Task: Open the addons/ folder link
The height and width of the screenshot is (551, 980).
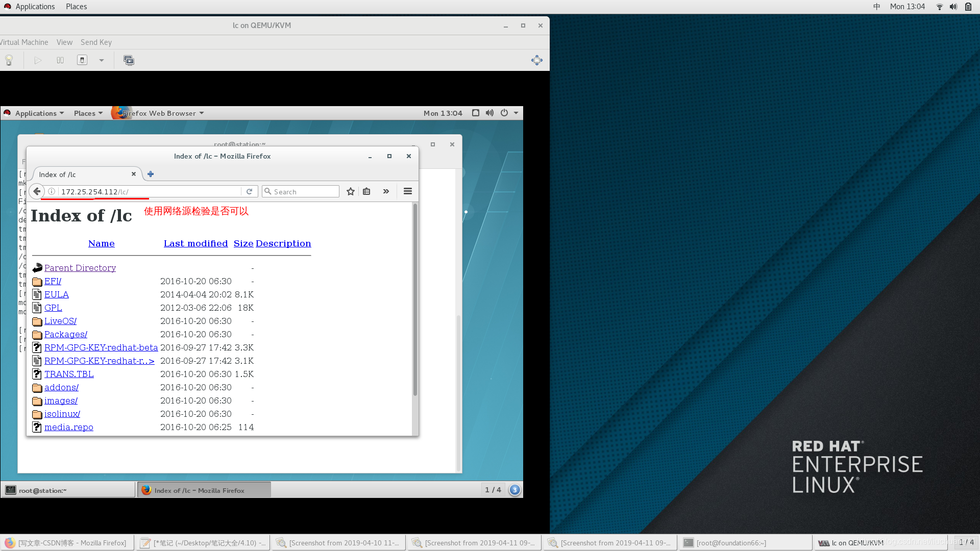Action: pos(61,387)
